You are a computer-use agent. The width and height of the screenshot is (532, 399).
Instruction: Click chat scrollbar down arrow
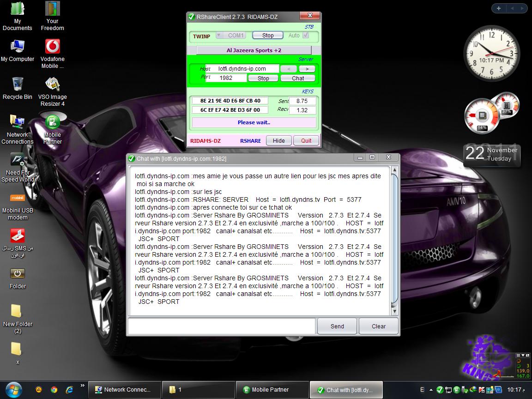pos(394,311)
